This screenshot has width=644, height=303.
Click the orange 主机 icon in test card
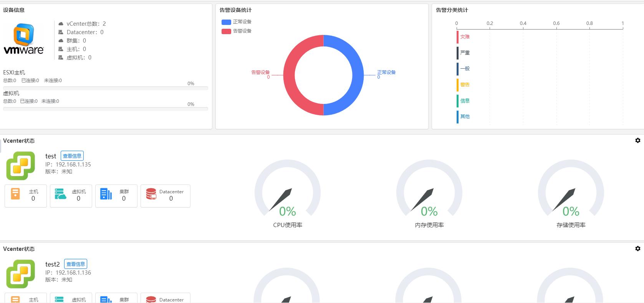[x=15, y=194]
